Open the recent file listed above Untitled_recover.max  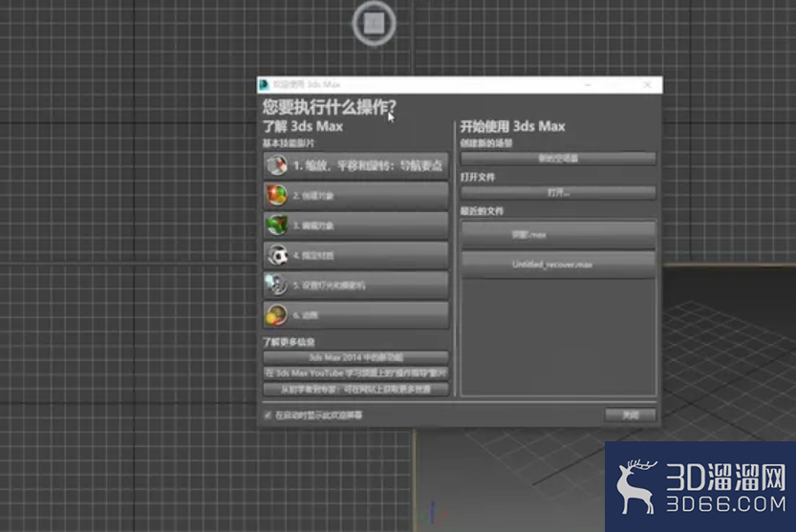click(558, 235)
